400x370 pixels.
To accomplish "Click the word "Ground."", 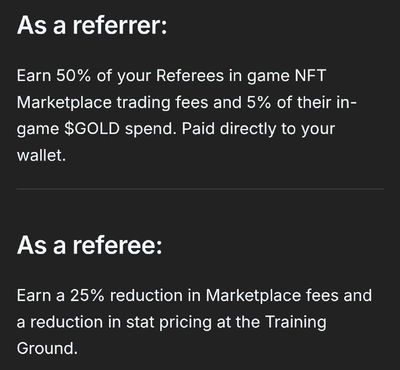I will [47, 348].
